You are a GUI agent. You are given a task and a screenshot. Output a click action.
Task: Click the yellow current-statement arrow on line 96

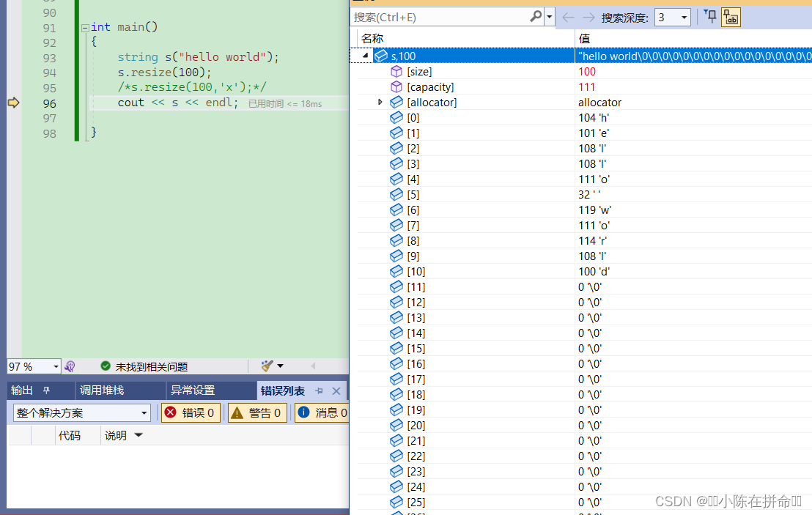click(x=13, y=103)
